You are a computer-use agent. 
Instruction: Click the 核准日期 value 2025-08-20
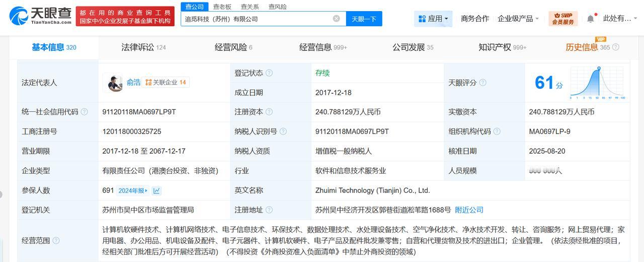point(547,151)
